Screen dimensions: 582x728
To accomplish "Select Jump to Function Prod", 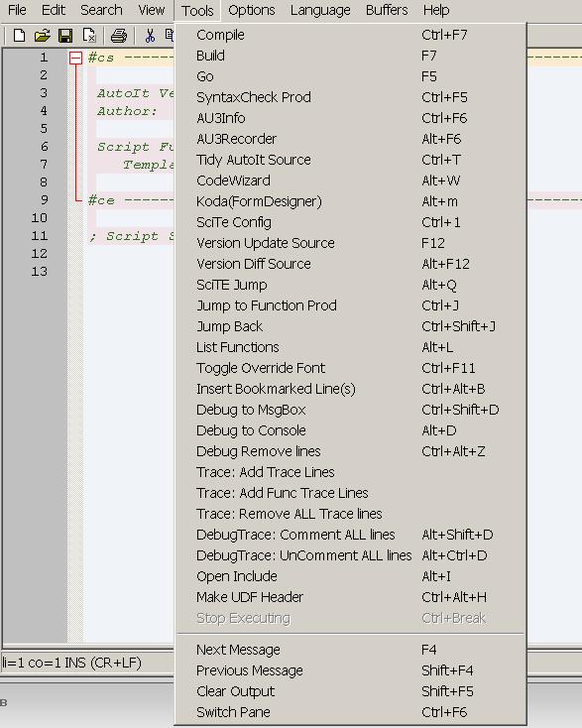I will click(350, 305).
